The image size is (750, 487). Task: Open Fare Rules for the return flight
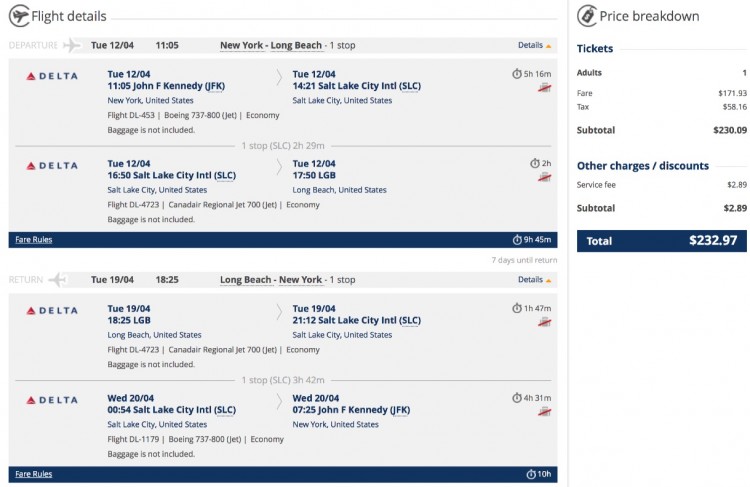pos(34,474)
